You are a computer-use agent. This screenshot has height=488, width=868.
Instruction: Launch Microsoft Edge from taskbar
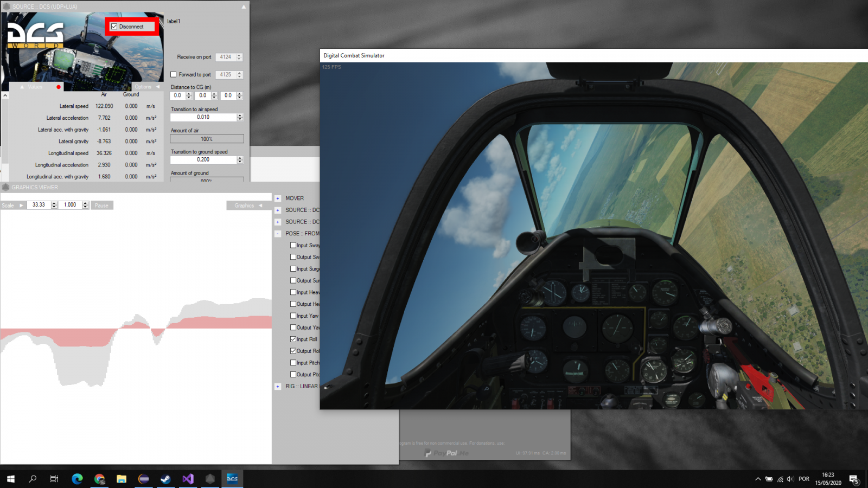pyautogui.click(x=77, y=479)
